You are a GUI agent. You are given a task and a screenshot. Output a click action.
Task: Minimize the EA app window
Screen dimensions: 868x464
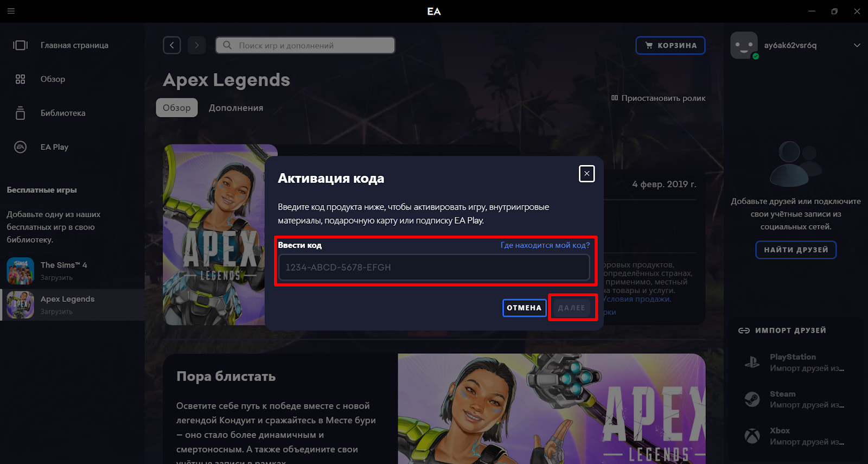[812, 11]
